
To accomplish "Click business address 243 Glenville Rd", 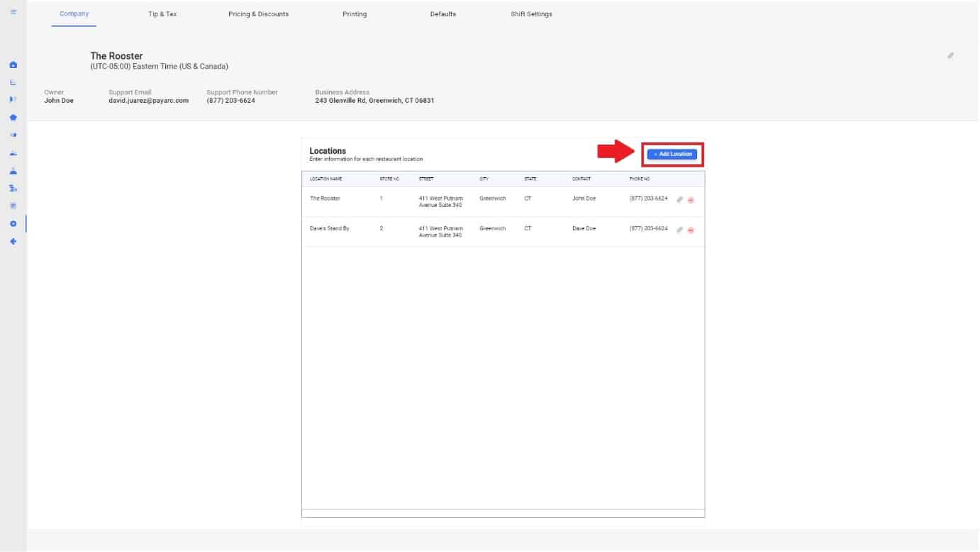I will coord(374,101).
